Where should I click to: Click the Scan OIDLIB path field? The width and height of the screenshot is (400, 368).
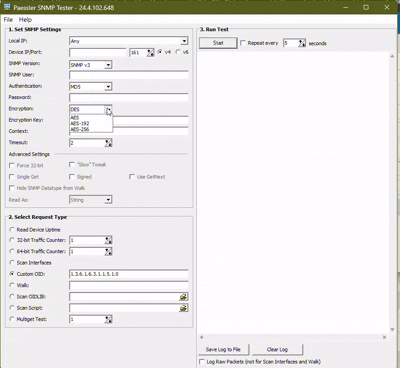click(x=124, y=297)
